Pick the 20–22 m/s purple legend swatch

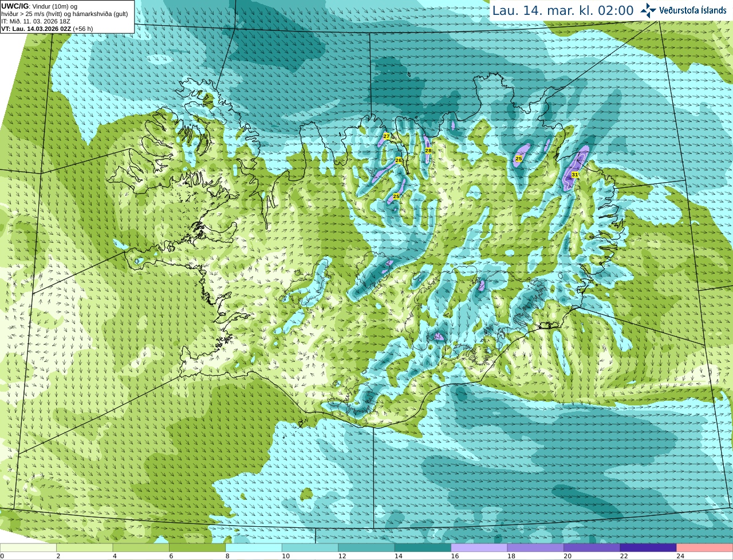point(592,547)
